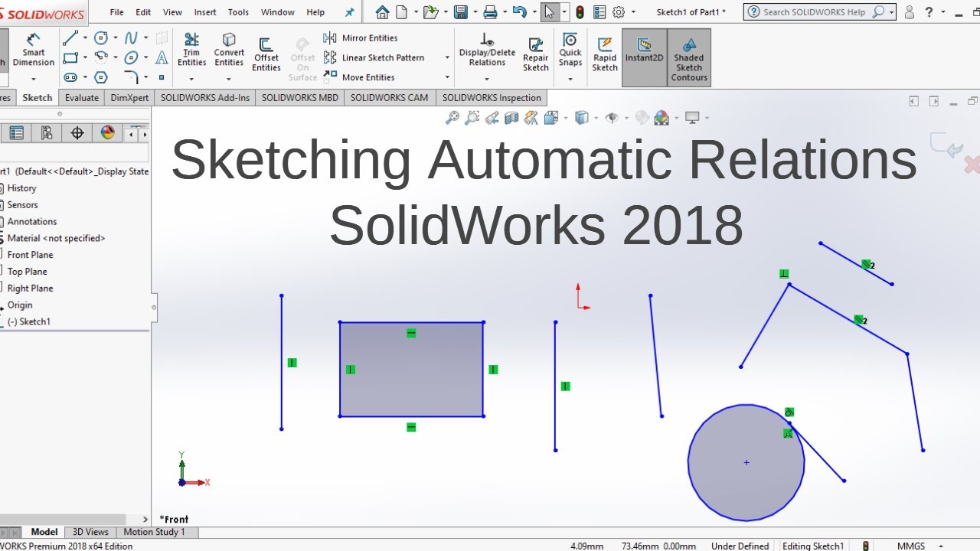
Task: Confirm sketch with the exit sketch corner icon
Action: tap(946, 145)
